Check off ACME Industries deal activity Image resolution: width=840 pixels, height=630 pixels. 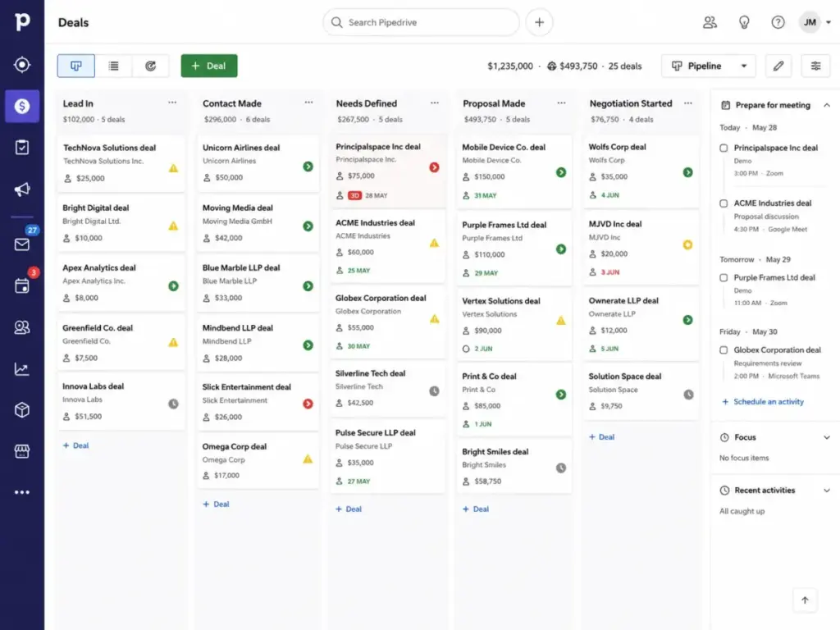pyautogui.click(x=724, y=203)
